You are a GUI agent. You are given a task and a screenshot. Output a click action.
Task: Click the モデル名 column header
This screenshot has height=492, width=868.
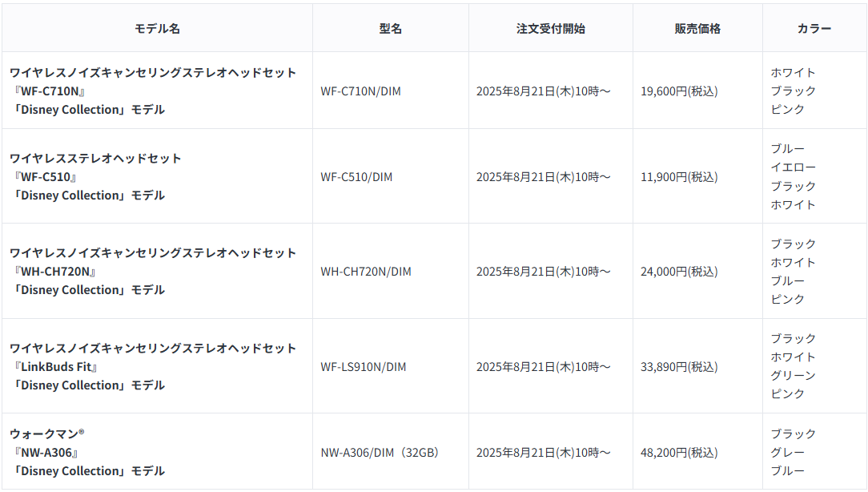[157, 29]
